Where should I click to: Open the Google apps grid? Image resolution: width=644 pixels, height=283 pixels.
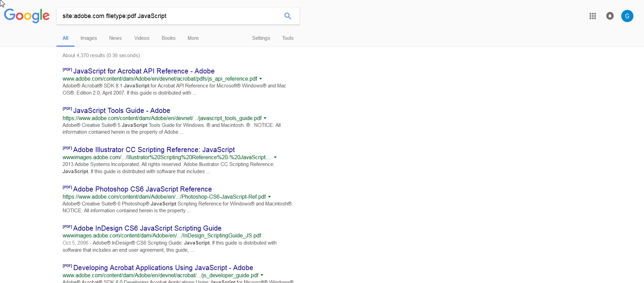593,16
